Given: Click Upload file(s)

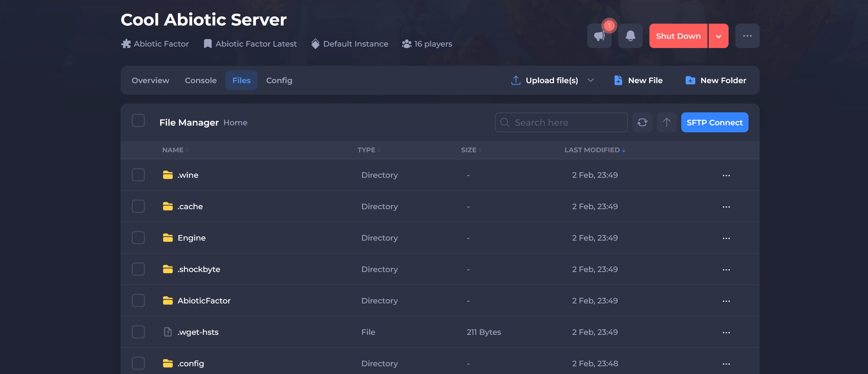Looking at the screenshot, I should (x=545, y=80).
